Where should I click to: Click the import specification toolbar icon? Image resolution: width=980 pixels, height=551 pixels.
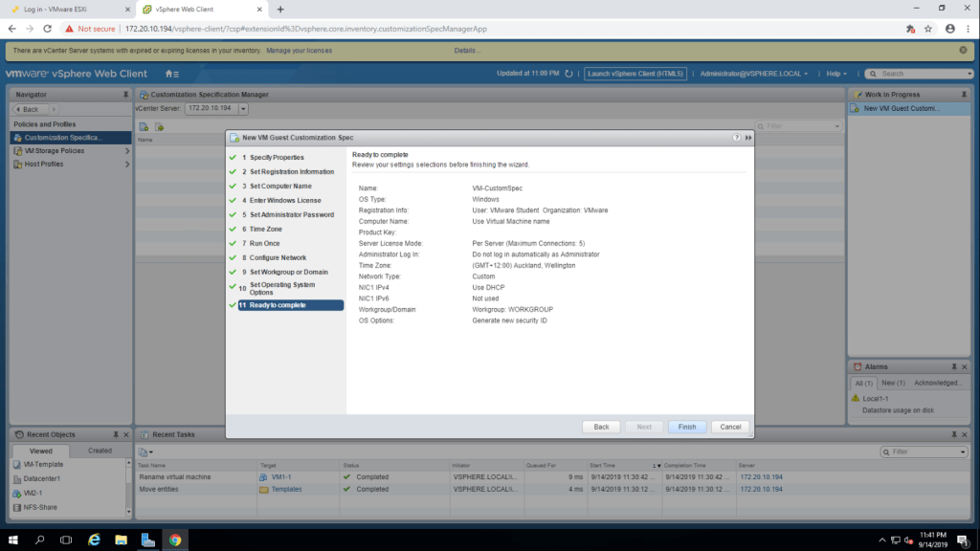click(x=160, y=126)
